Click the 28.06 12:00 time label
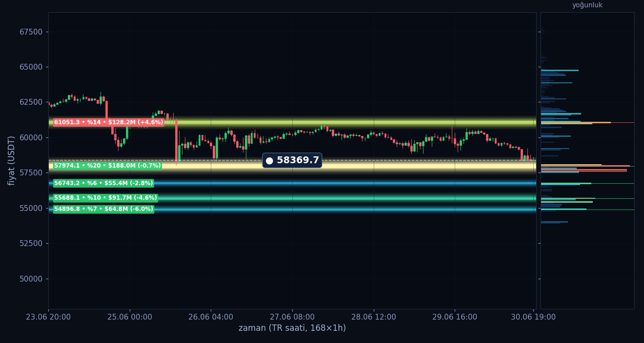Viewport: 644px width, 343px height. tap(374, 317)
